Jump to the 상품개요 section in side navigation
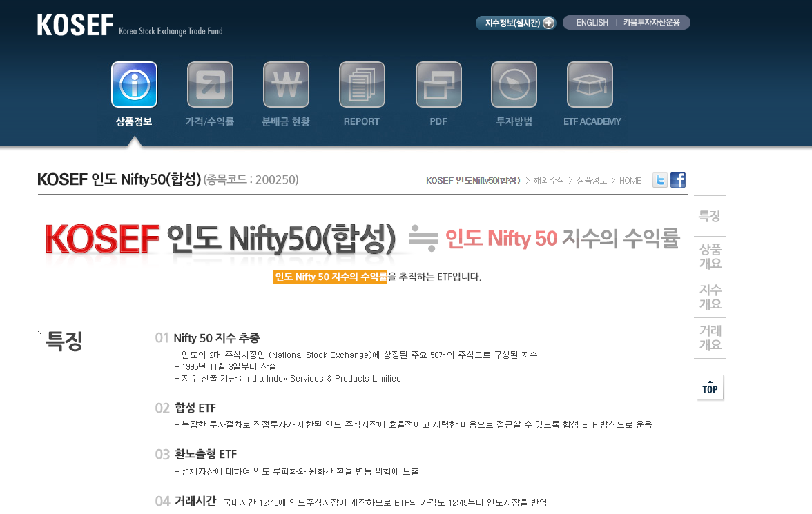The width and height of the screenshot is (812, 514). coord(710,257)
